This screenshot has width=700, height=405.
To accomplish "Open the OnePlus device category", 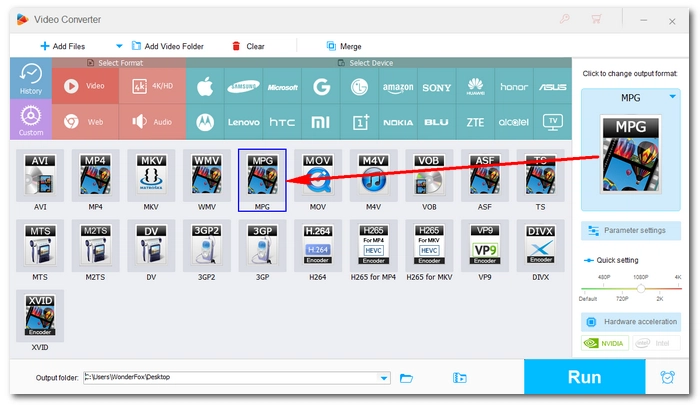I will tap(359, 122).
